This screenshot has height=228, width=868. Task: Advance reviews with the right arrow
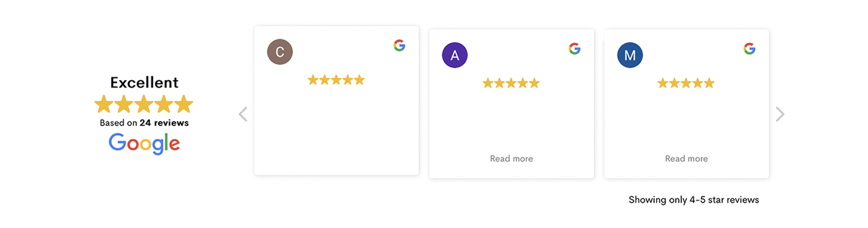point(780,114)
